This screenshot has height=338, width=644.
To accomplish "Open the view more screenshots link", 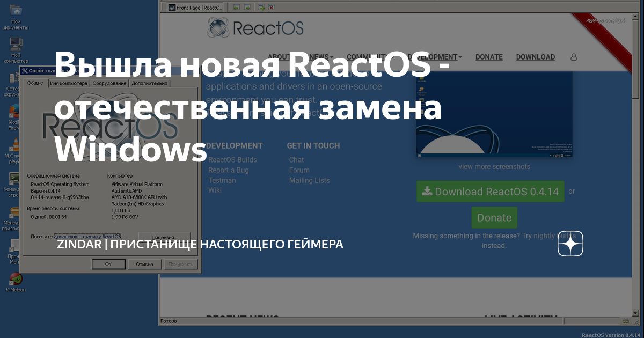I will click(494, 166).
